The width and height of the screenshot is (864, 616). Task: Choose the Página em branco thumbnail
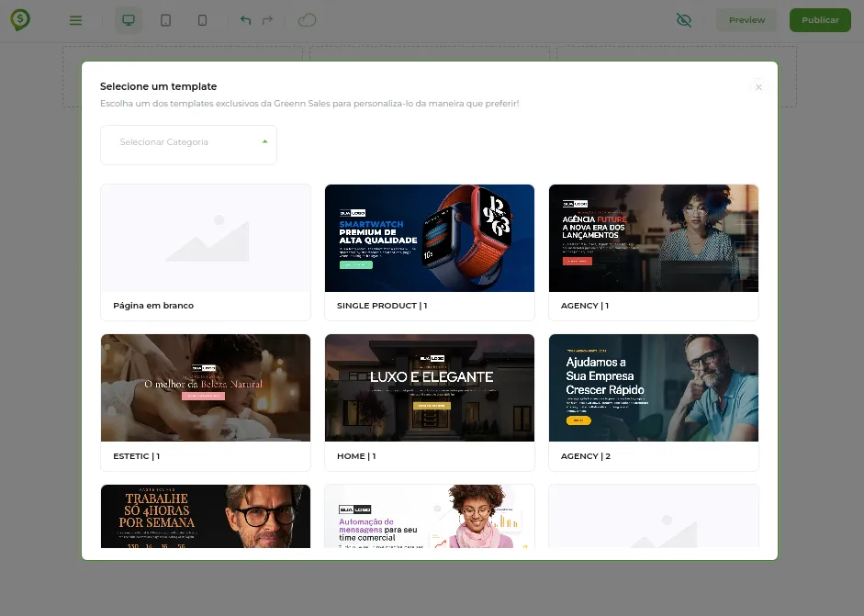(x=206, y=238)
